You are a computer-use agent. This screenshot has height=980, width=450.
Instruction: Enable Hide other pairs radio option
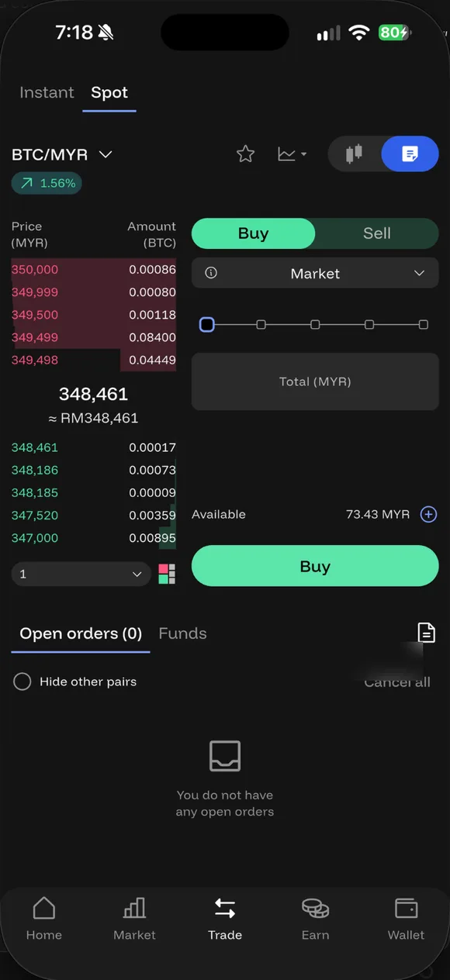(x=22, y=682)
